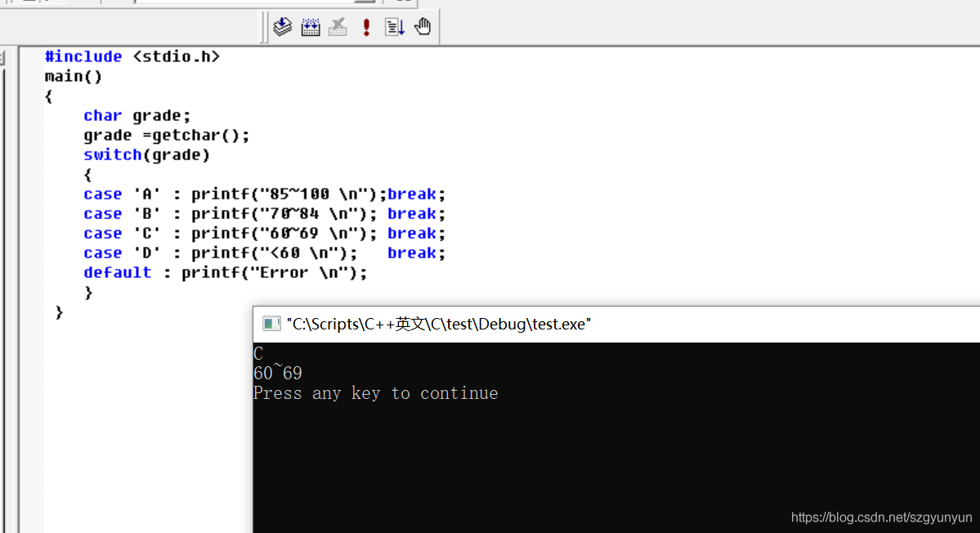Click the 'char' keyword
This screenshot has width=980, height=533.
click(102, 115)
